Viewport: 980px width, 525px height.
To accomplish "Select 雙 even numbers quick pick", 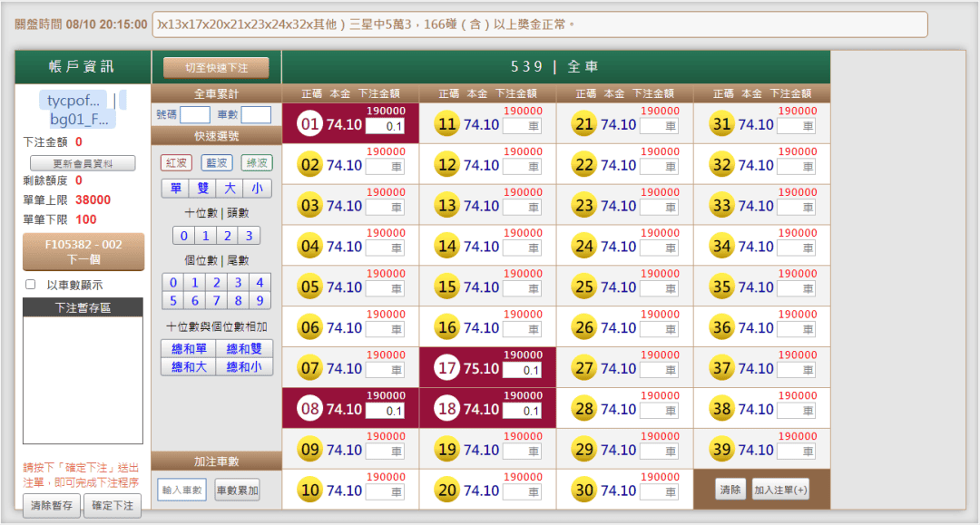I will (202, 188).
